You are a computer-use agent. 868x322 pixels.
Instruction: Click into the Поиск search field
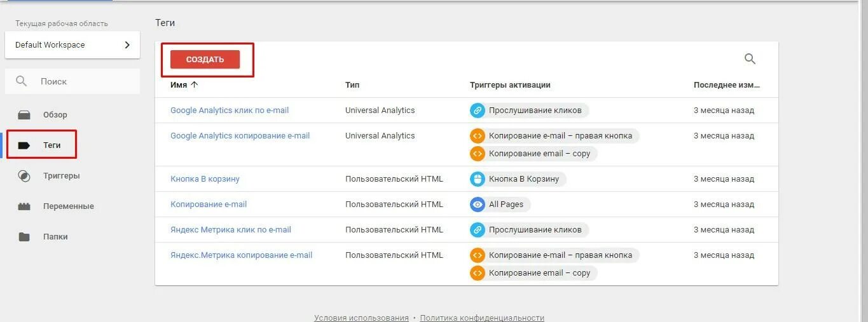83,81
